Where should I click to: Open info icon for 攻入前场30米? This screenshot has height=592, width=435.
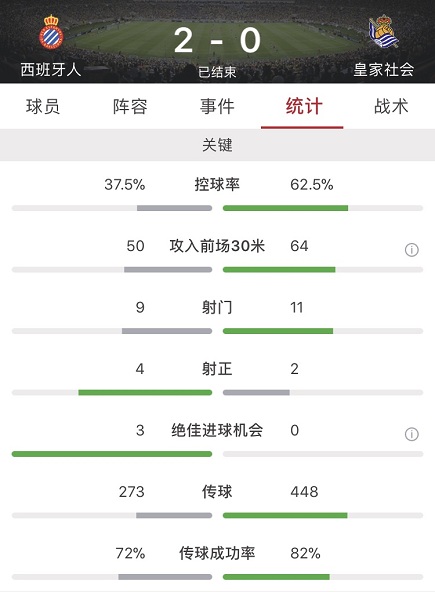tap(412, 250)
